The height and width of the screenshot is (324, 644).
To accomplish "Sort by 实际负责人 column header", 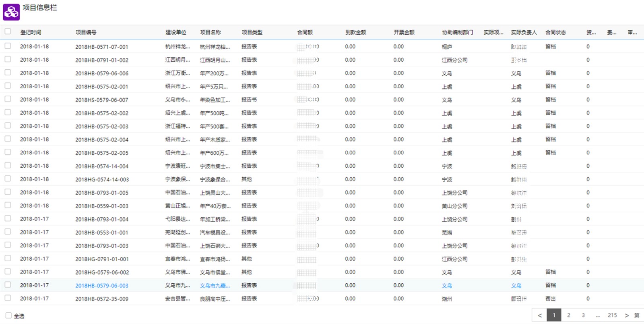I will point(524,32).
